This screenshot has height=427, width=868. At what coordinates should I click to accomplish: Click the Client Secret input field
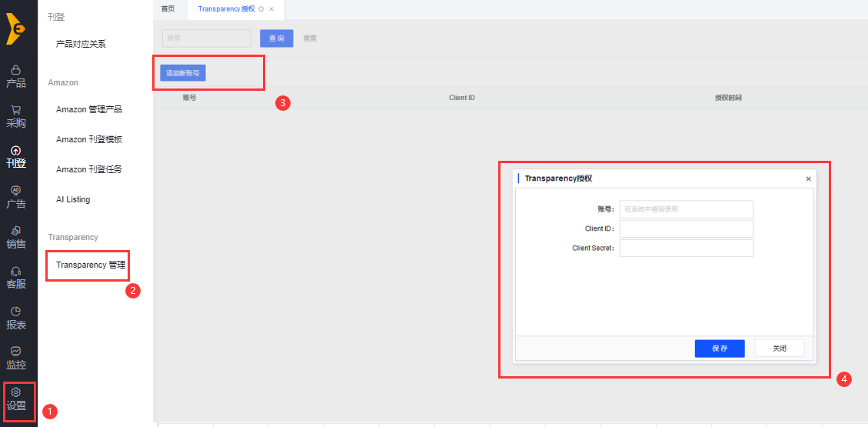(686, 248)
